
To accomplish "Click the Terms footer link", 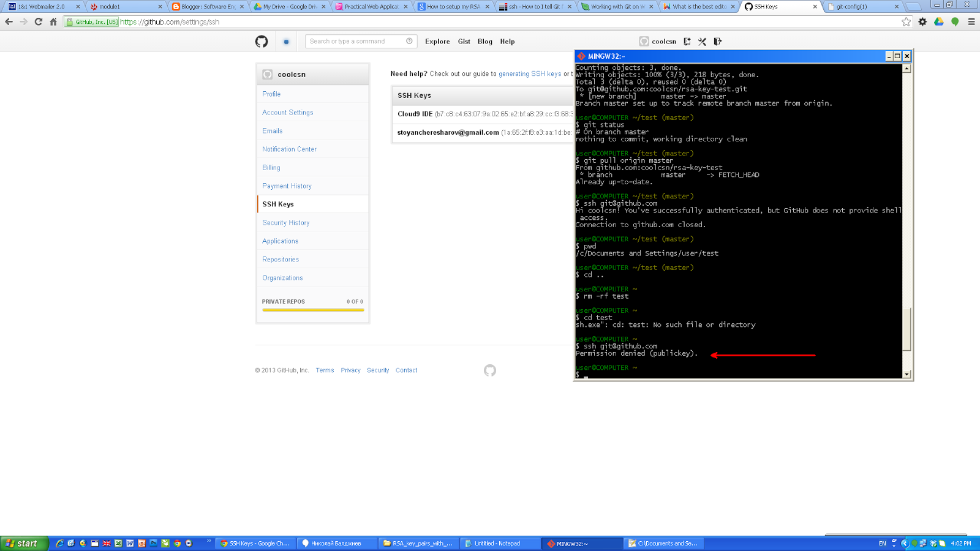I will click(x=325, y=370).
